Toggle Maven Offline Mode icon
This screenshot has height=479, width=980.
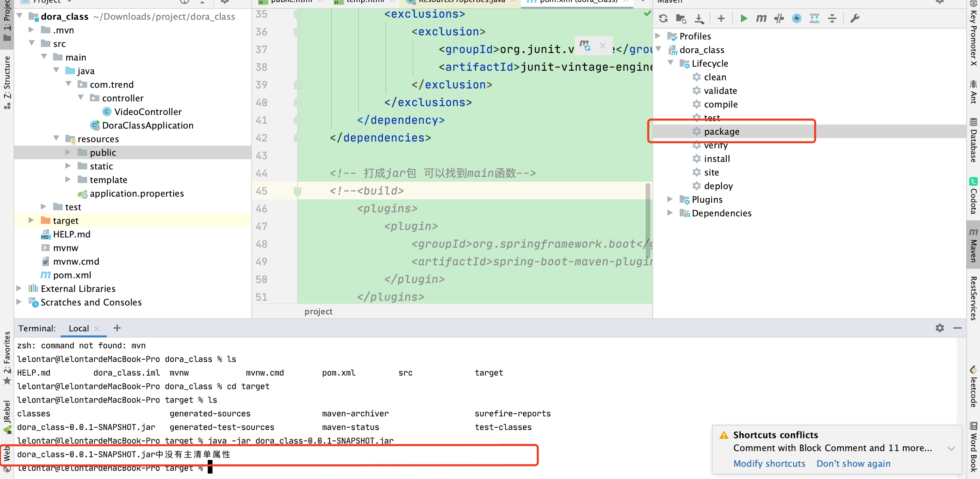click(x=779, y=18)
